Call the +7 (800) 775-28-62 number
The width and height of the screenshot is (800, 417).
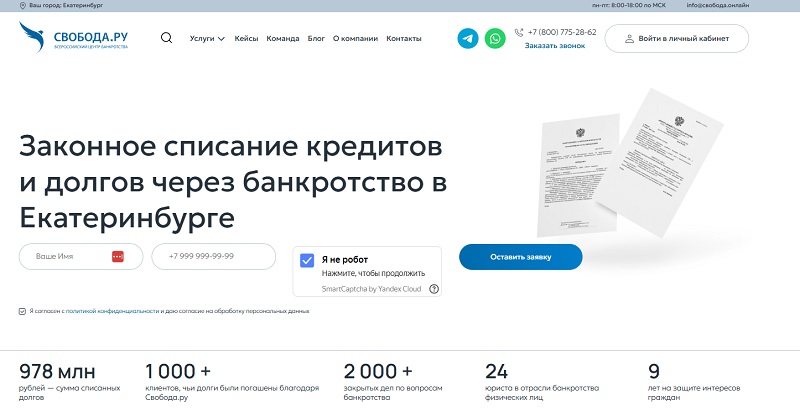pyautogui.click(x=562, y=32)
